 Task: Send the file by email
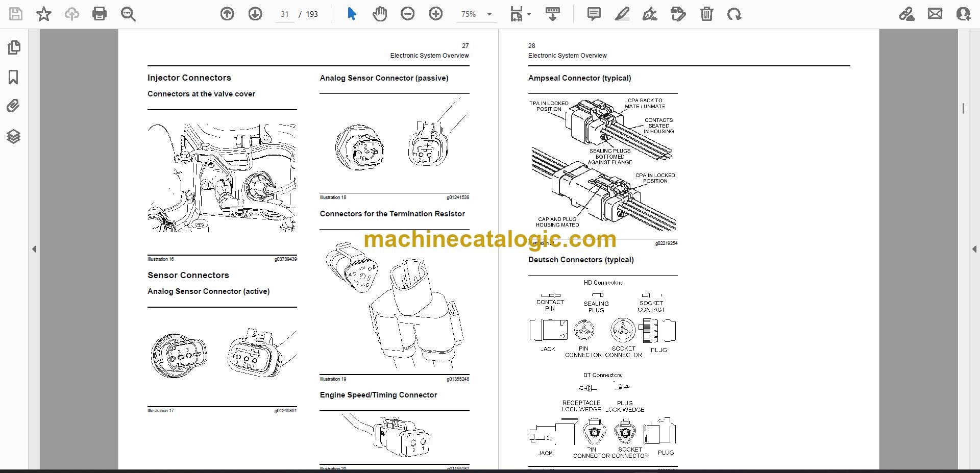[x=935, y=14]
